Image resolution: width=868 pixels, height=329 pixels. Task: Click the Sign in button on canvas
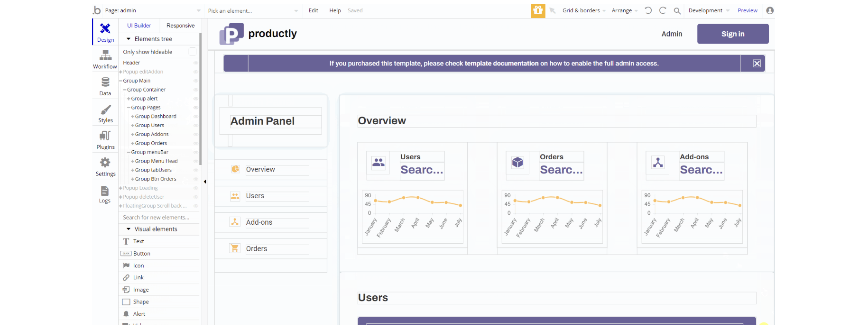tap(733, 34)
